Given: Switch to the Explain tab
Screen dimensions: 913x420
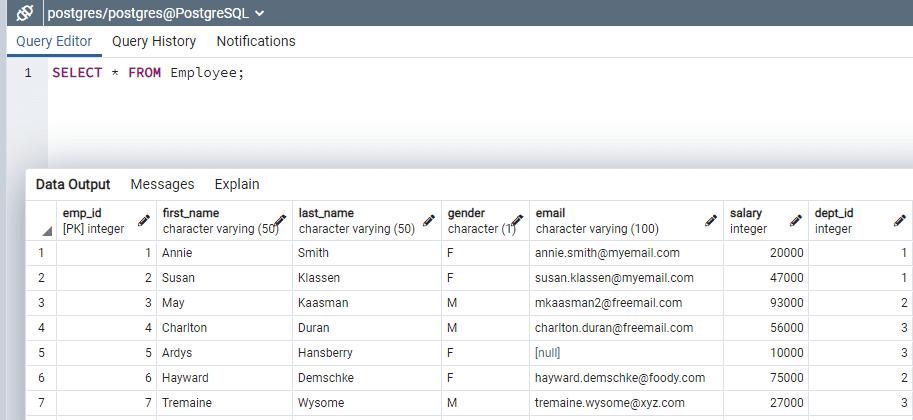Looking at the screenshot, I should pyautogui.click(x=237, y=184).
